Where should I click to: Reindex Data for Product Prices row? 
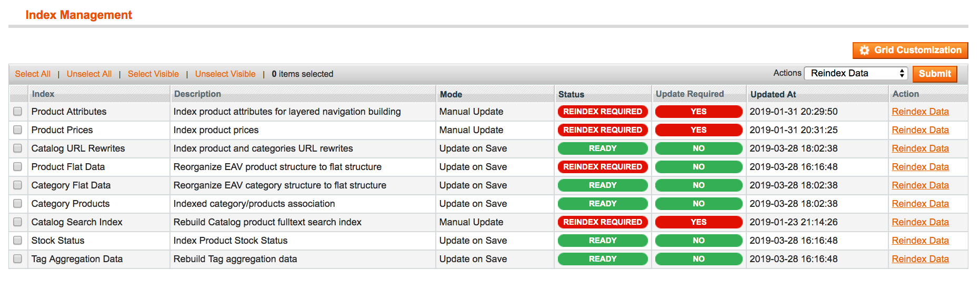[920, 130]
